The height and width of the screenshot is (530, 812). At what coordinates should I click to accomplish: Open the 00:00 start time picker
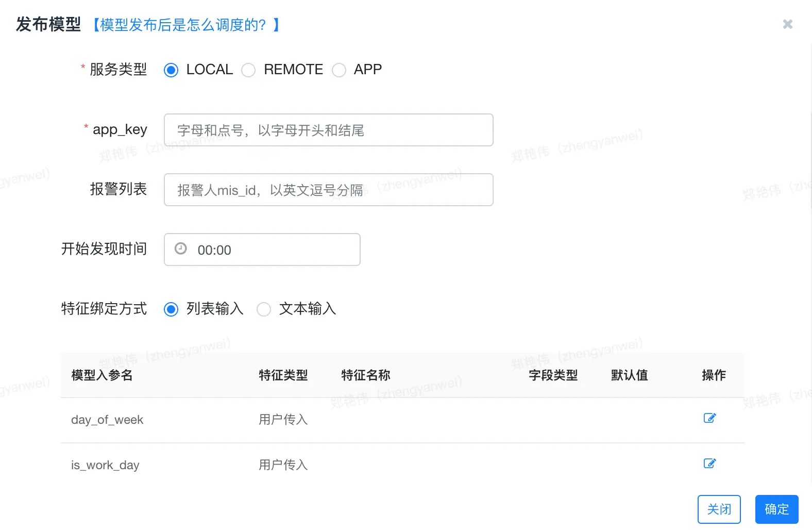[x=262, y=250]
